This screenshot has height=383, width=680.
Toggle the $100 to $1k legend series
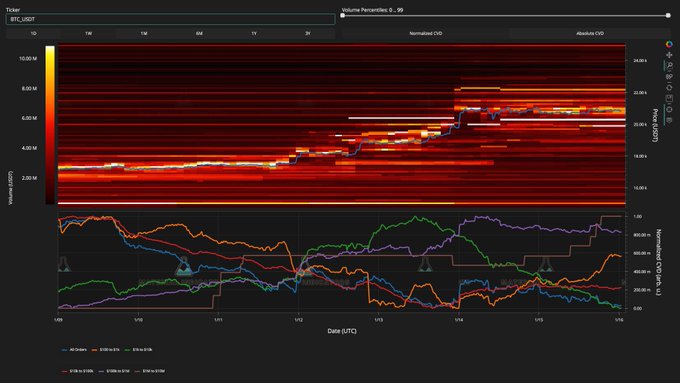coord(106,350)
